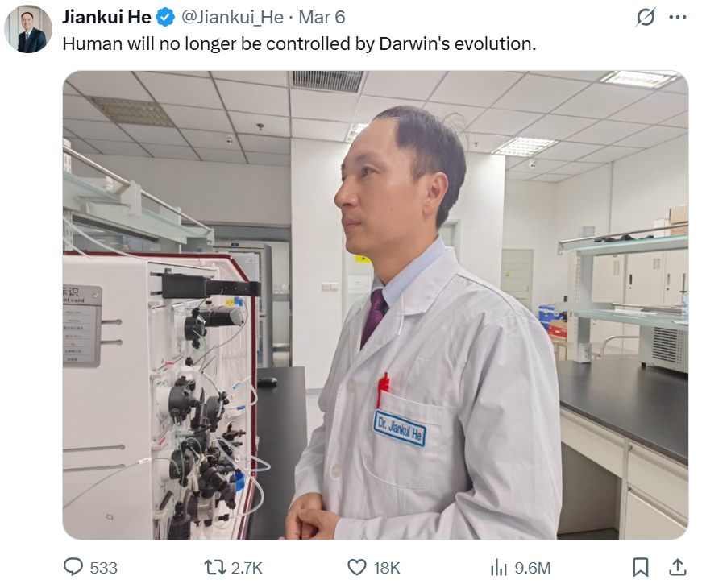Open the Mar 6 timestamp link
This screenshot has width=702, height=588.
pos(322,18)
